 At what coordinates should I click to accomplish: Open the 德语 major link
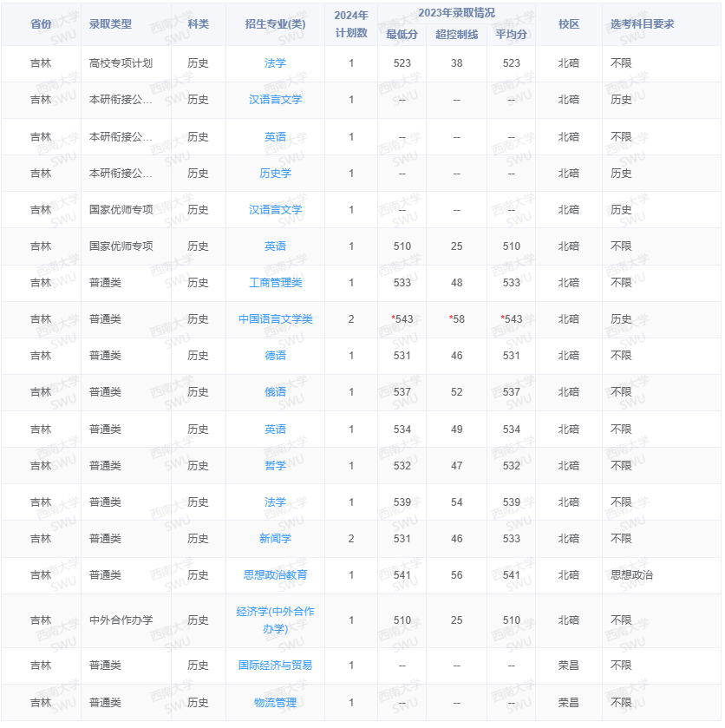point(275,355)
